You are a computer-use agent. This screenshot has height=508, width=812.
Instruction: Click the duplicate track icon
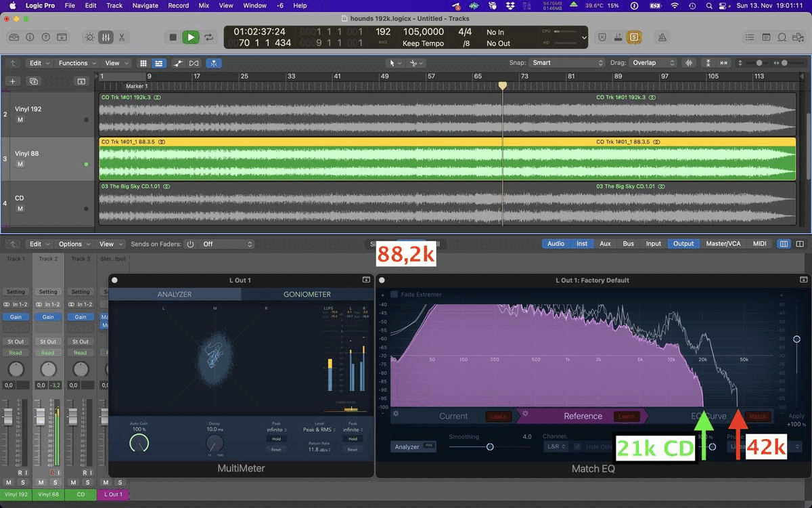pyautogui.click(x=33, y=81)
